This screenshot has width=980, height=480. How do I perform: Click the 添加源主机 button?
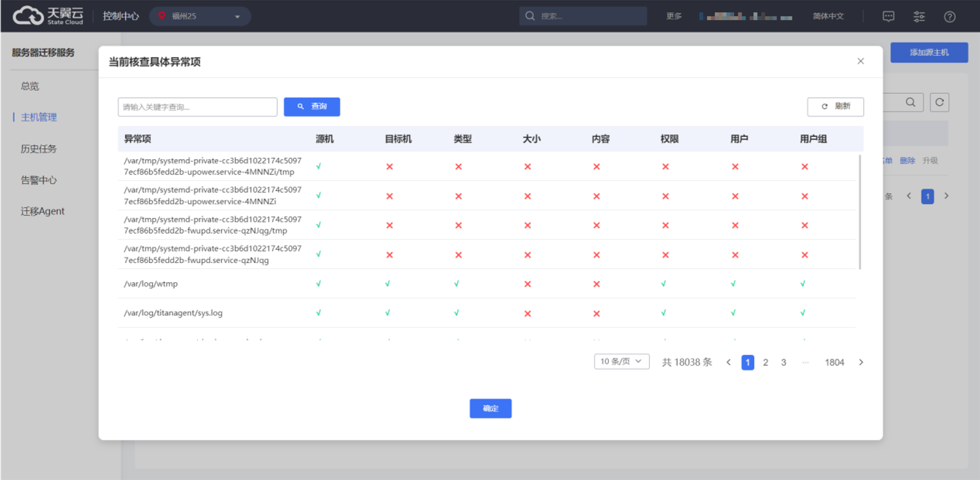929,52
